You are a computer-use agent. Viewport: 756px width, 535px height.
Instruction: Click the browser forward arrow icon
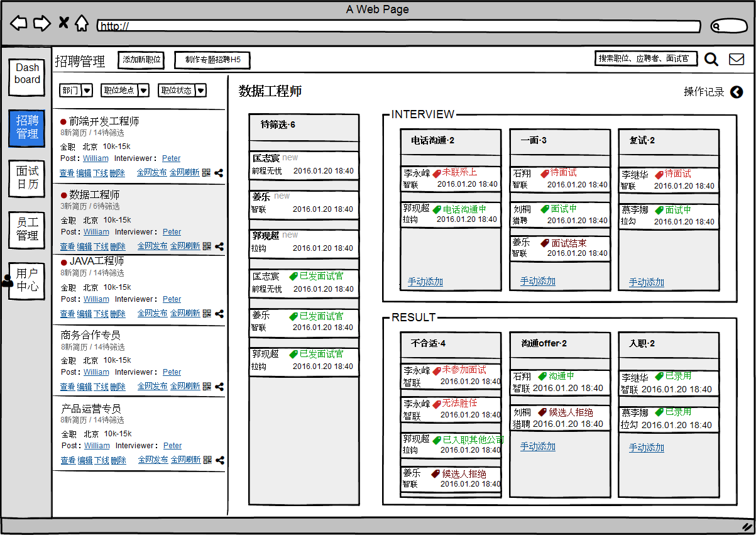(41, 24)
